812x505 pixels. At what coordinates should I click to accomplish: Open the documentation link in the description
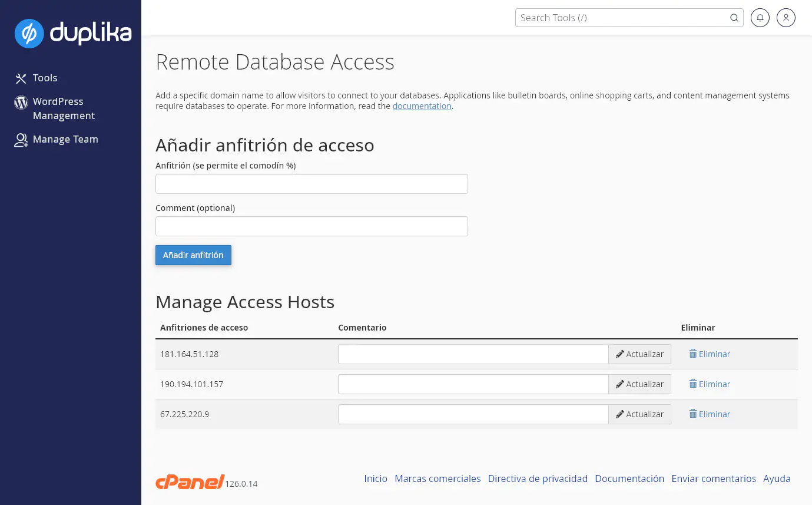(x=422, y=105)
